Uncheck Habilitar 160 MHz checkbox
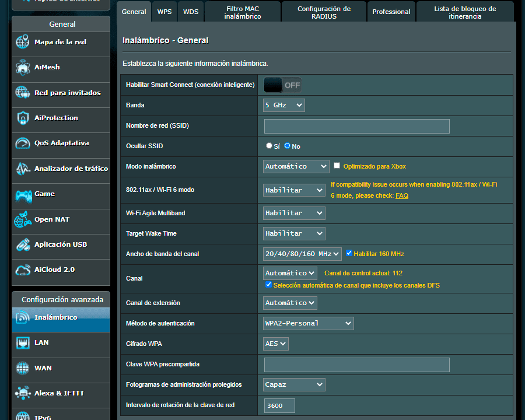 tap(349, 253)
